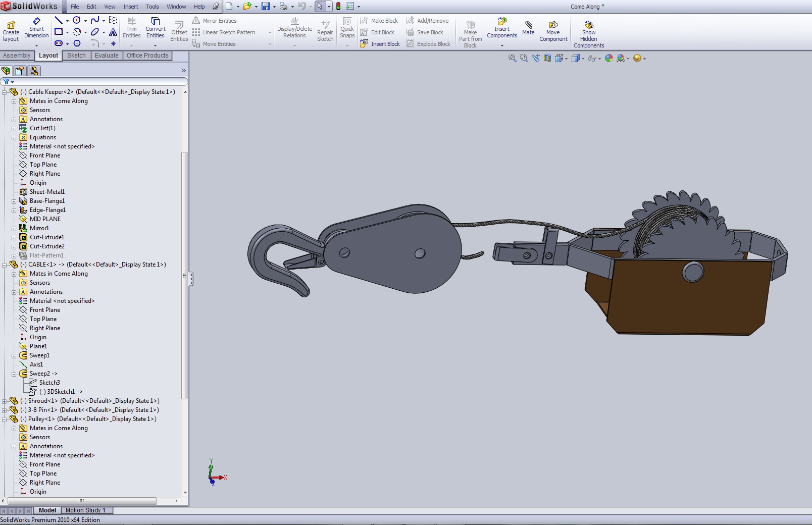
Task: Open the Insert Components dropdown arrow
Action: tap(502, 45)
